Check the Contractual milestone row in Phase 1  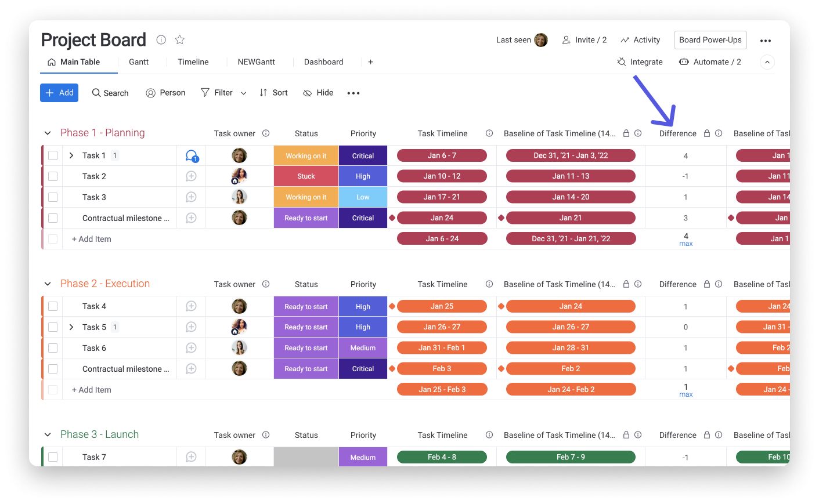(53, 217)
